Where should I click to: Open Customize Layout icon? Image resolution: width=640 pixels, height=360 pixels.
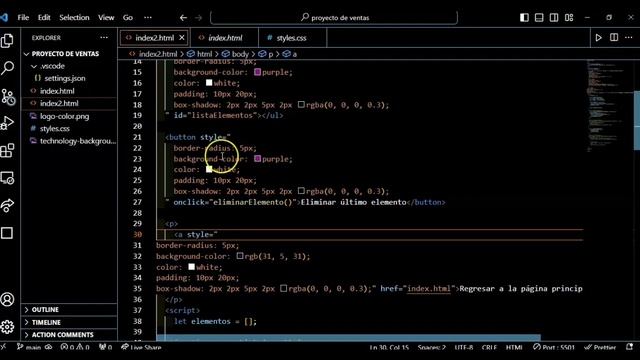tap(569, 18)
